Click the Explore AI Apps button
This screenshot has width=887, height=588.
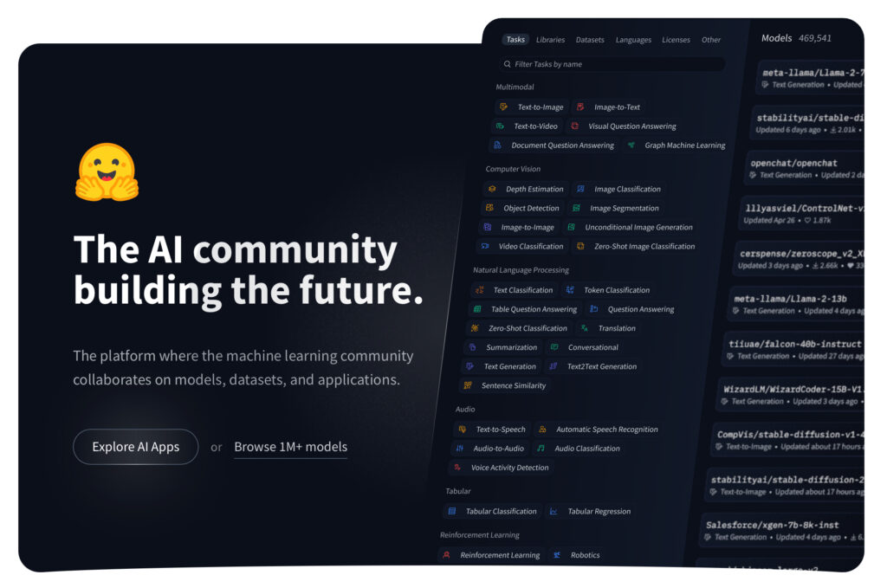[x=136, y=447]
